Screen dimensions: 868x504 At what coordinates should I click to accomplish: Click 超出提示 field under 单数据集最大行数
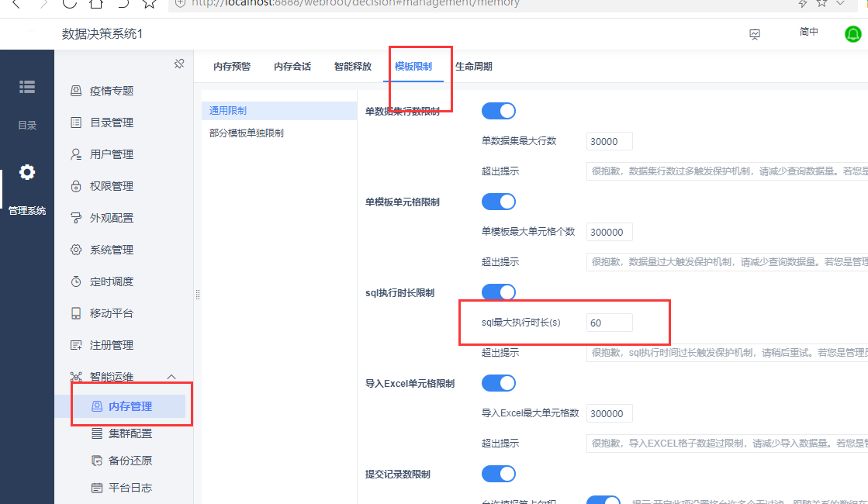pyautogui.click(x=727, y=171)
